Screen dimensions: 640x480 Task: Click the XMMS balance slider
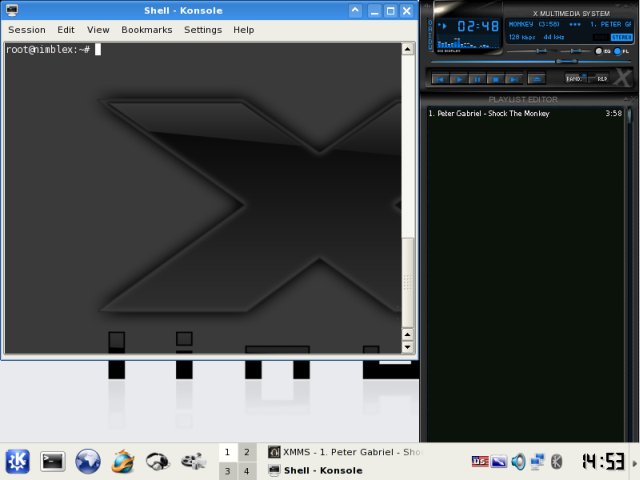coord(576,51)
